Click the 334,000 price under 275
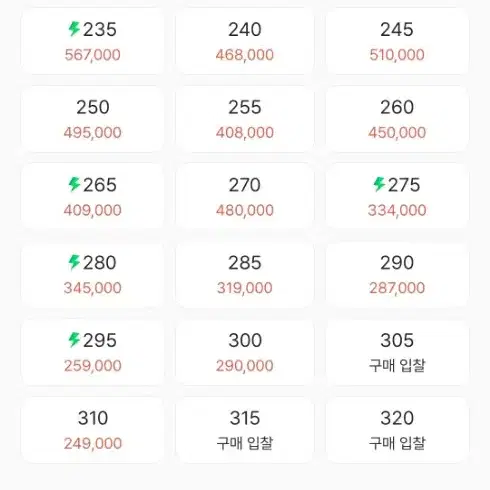 click(397, 210)
